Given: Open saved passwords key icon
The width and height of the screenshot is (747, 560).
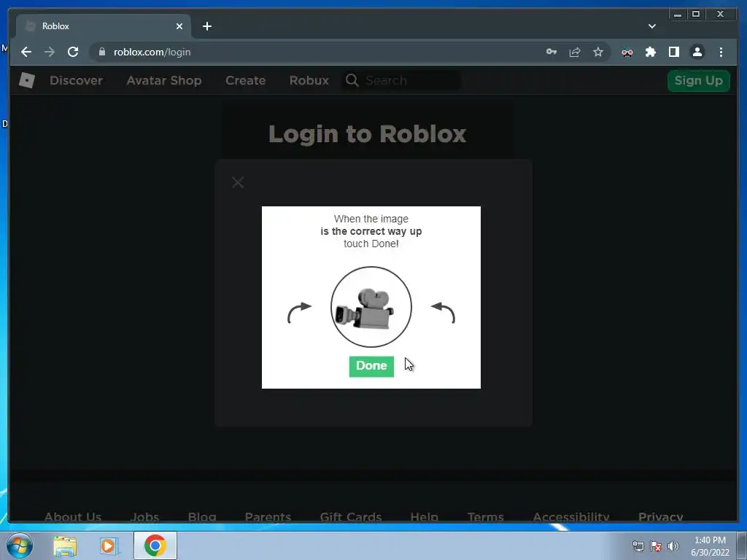Looking at the screenshot, I should (x=551, y=52).
